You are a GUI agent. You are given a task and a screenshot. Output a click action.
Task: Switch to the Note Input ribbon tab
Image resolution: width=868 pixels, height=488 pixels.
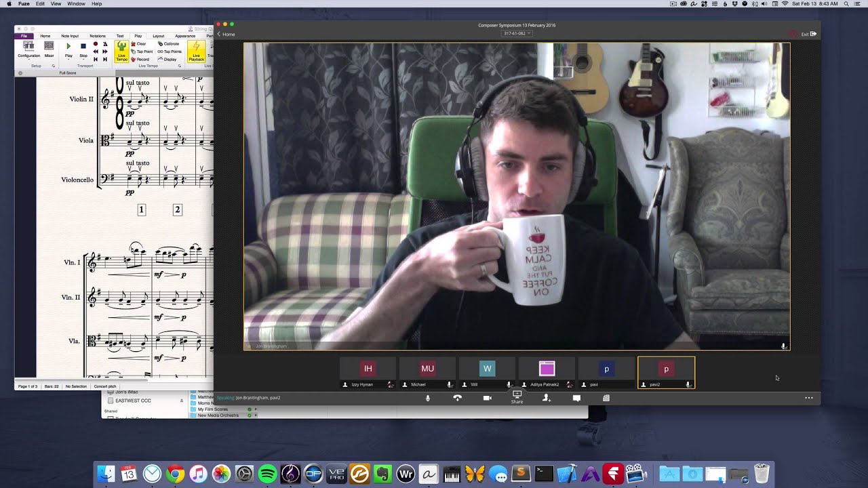(70, 36)
